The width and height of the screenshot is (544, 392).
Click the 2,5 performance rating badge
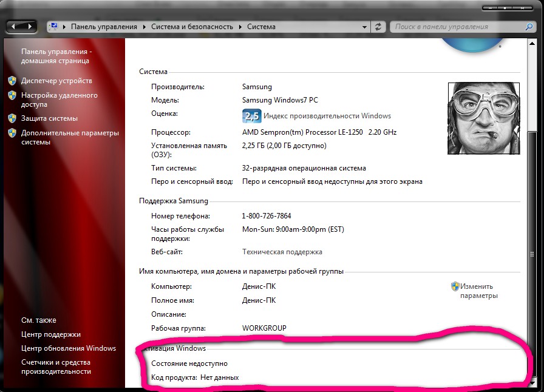[251, 116]
